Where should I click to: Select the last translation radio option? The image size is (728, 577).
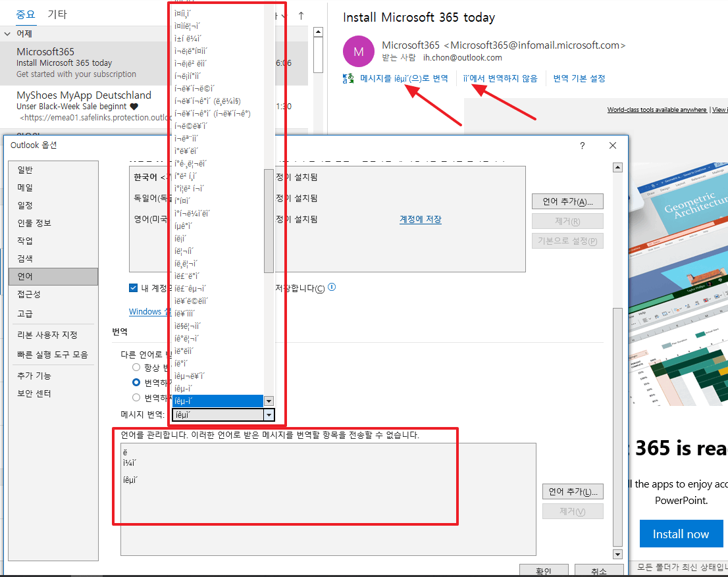coord(136,397)
